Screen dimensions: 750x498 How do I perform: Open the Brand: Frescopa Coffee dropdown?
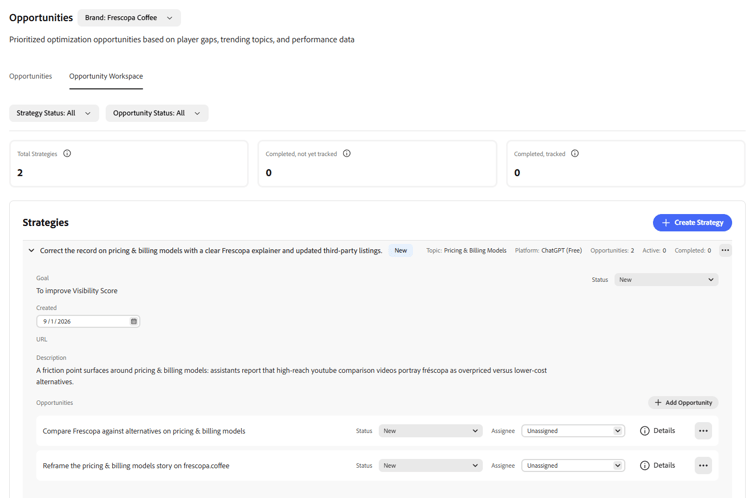(x=129, y=18)
